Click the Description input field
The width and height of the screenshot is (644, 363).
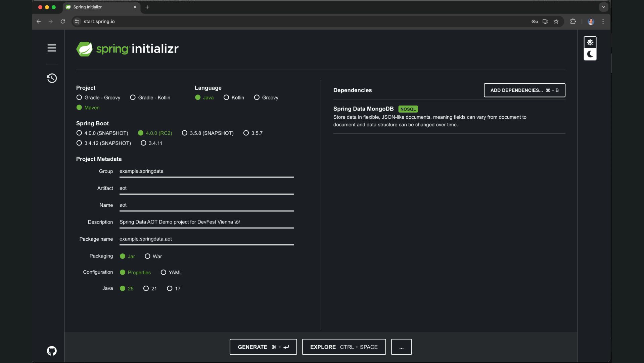206,222
